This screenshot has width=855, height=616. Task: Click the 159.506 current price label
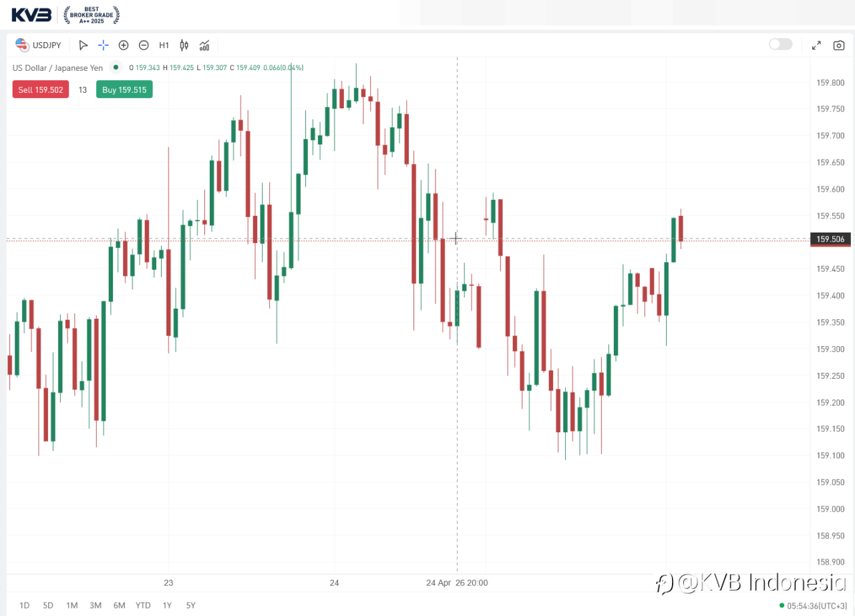click(x=830, y=239)
